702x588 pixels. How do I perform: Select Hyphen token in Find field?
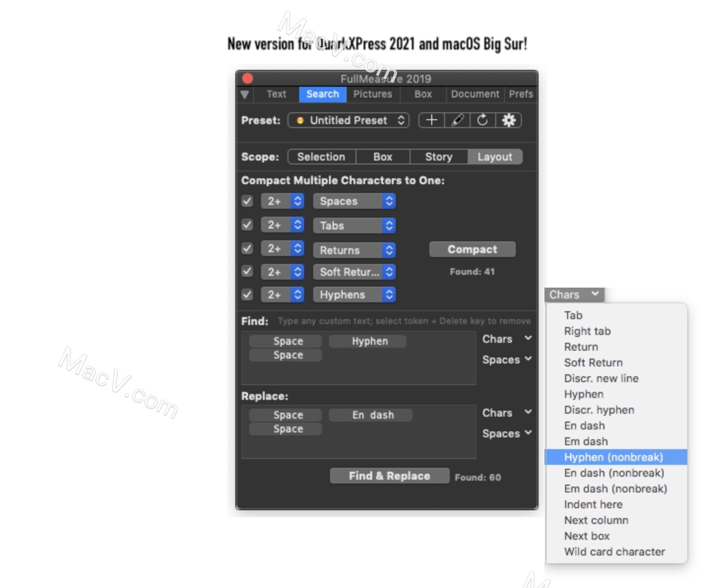tap(368, 341)
